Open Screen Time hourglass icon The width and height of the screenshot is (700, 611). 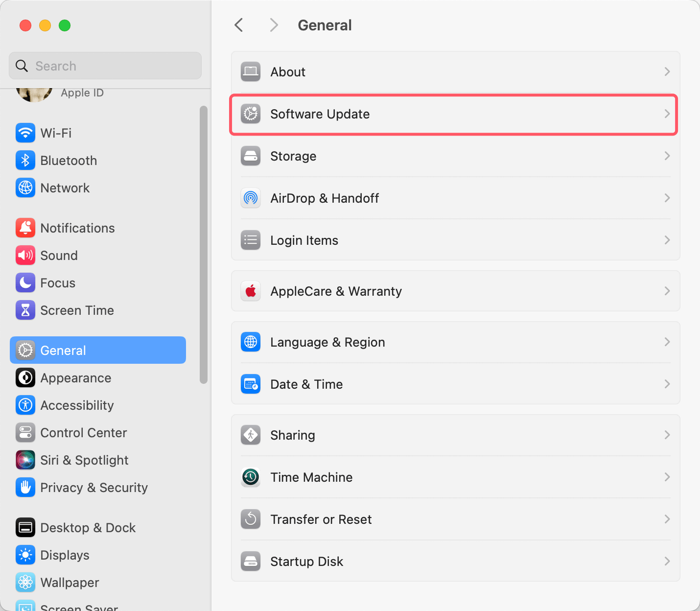tap(25, 310)
